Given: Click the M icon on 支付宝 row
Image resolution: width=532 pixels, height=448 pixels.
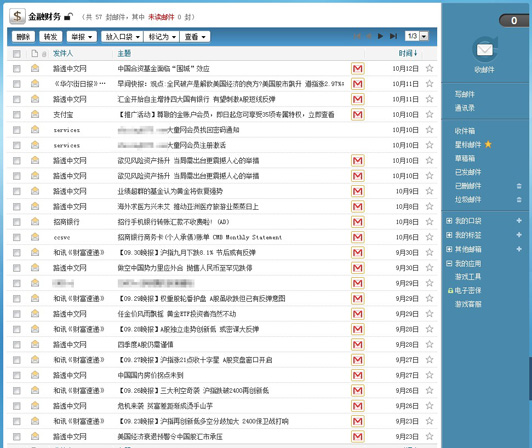Looking at the screenshot, I should point(358,114).
